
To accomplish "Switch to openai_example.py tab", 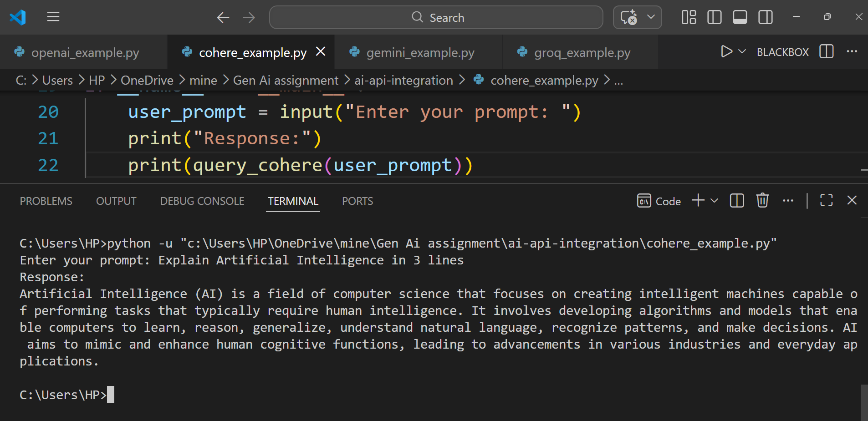I will (x=84, y=52).
